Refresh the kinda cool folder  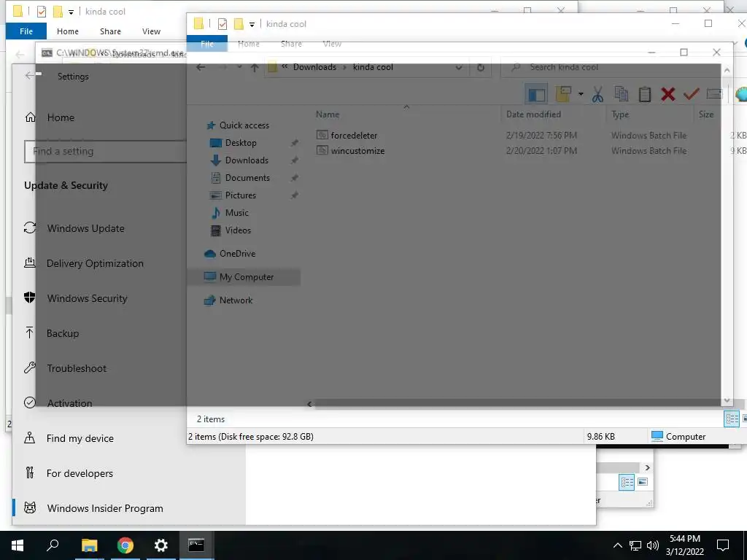point(481,67)
